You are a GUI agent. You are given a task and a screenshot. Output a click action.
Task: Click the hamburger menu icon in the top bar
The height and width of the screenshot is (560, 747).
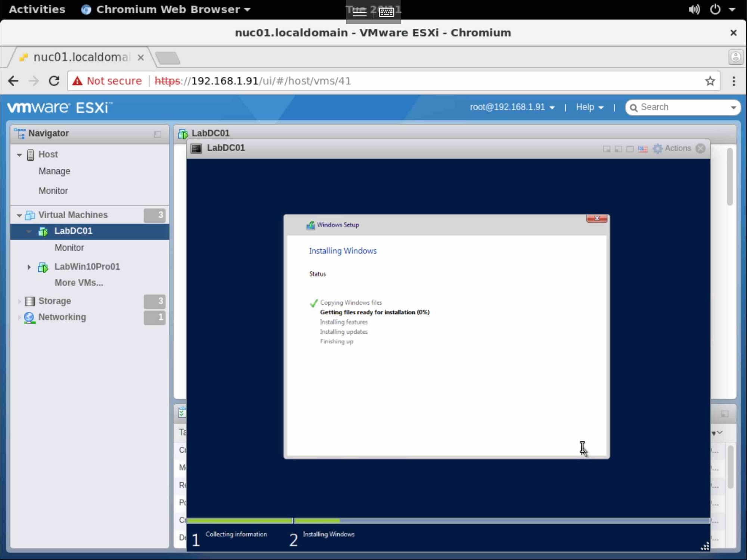(359, 12)
